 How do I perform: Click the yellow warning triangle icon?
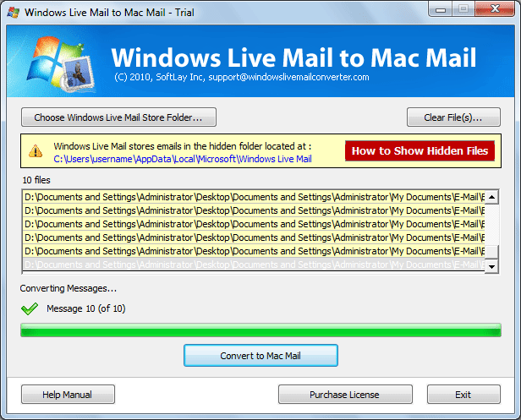point(36,151)
